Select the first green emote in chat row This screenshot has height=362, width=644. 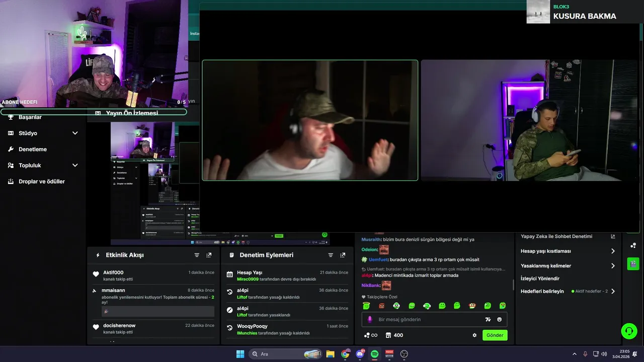point(366,306)
